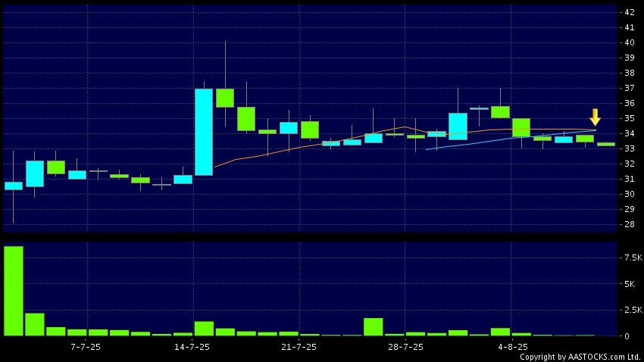
Task: Click the 7-7-25 date label
Action: pos(86,347)
